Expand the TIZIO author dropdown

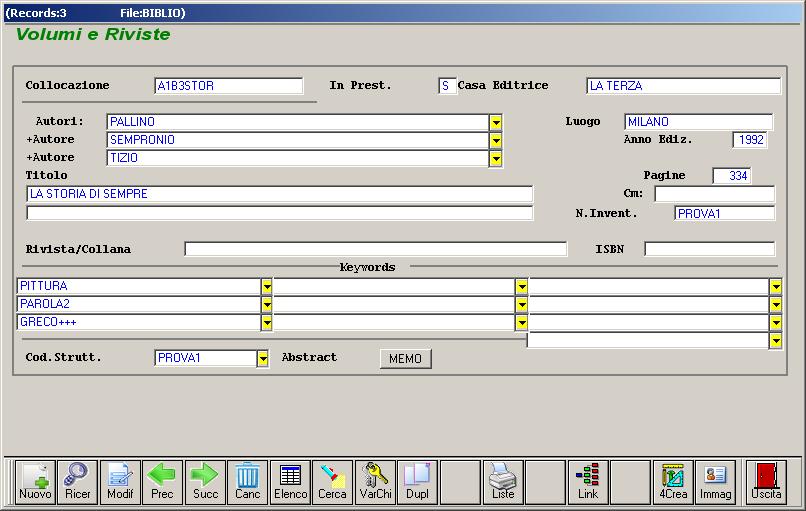point(496,158)
